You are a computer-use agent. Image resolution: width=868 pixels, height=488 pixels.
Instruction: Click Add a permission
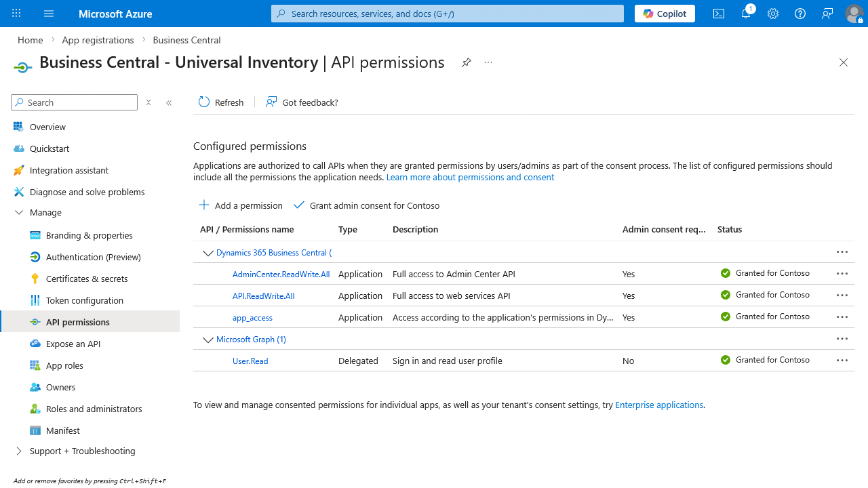241,205
